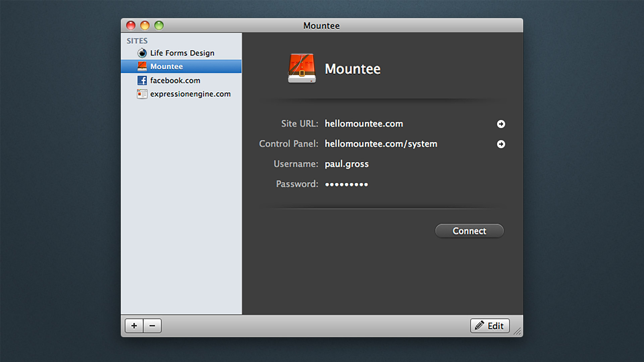This screenshot has width=644, height=362.
Task: Click the Mountee heading in detail pane
Action: (353, 69)
